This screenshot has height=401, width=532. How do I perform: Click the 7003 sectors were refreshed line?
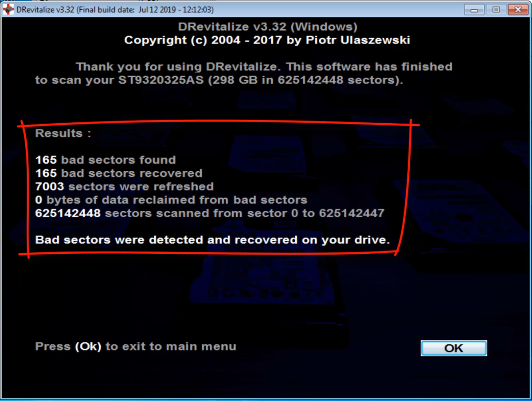(125, 186)
